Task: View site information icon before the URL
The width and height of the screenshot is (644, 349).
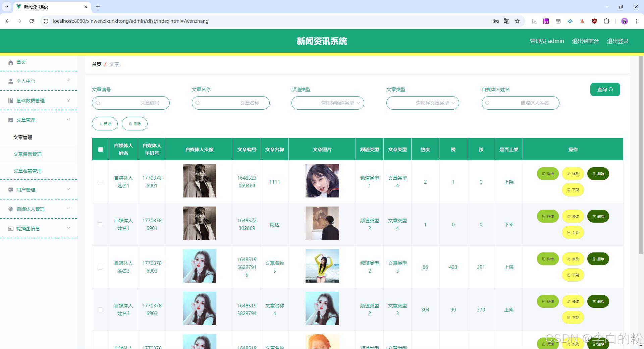Action: [x=46, y=21]
